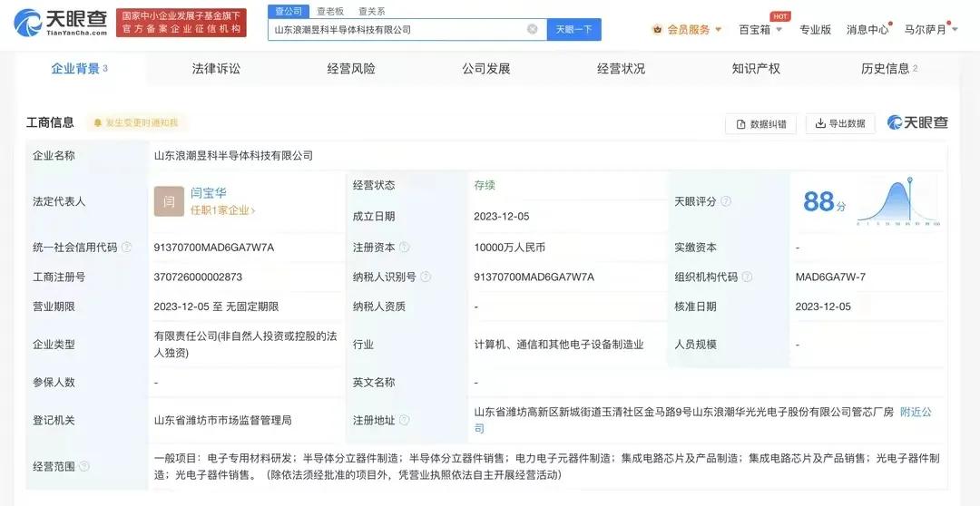Click the 营业期限 value 2023-12-05 至 无固定期限
Screen dimensions: 980x506
[216, 307]
